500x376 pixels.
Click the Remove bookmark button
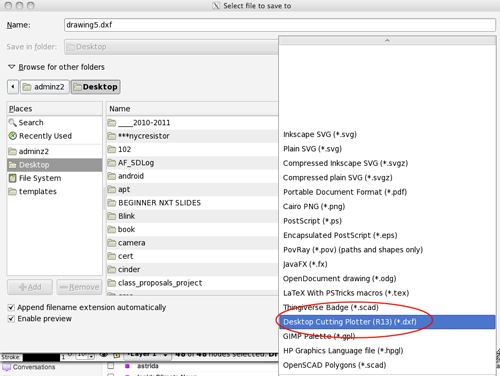click(79, 287)
